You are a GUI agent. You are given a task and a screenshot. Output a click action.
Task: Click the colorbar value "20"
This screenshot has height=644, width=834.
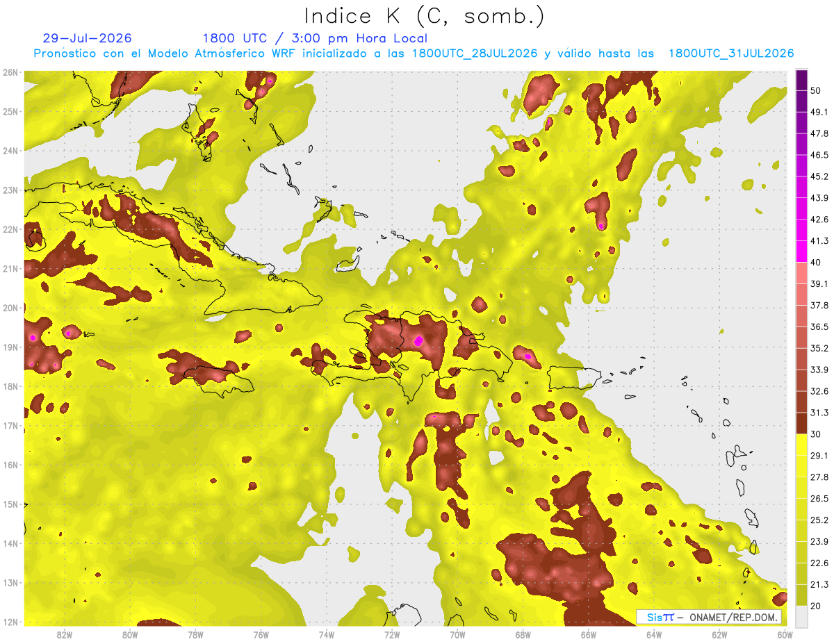pyautogui.click(x=817, y=606)
